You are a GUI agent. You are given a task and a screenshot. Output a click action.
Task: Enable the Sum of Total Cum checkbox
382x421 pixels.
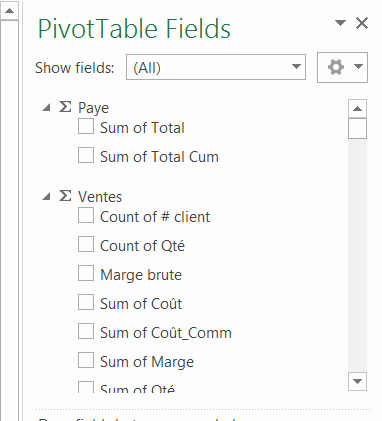(x=86, y=156)
